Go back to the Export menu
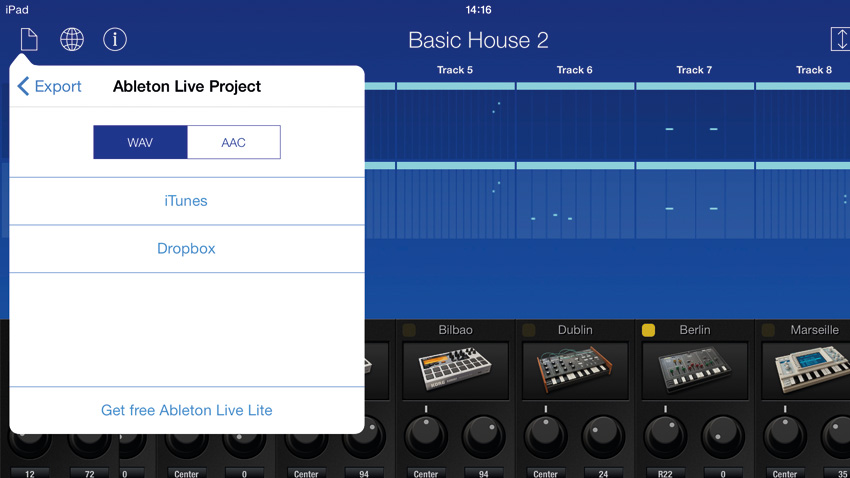Viewport: 850px width, 478px height. [49, 86]
